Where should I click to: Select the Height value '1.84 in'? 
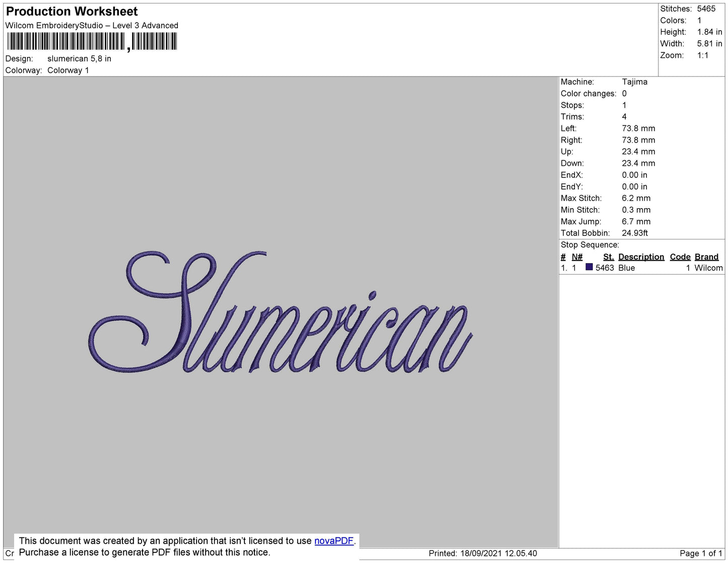click(x=709, y=32)
